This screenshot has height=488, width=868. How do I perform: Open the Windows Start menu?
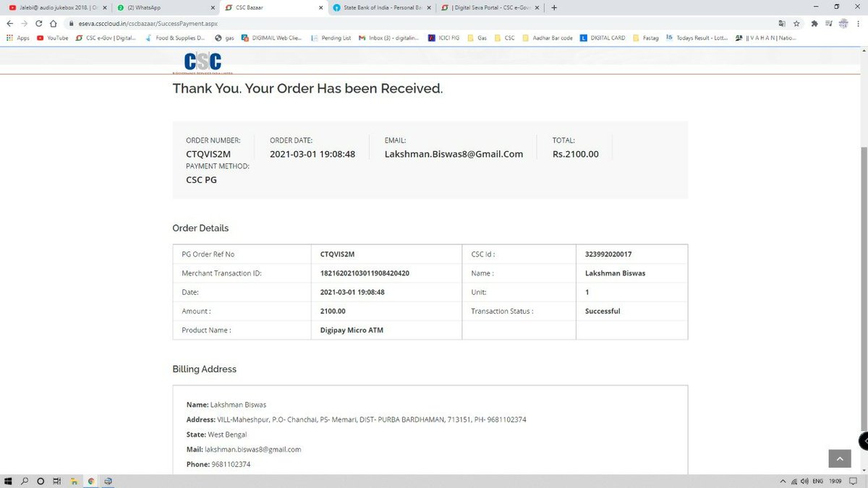(9, 481)
